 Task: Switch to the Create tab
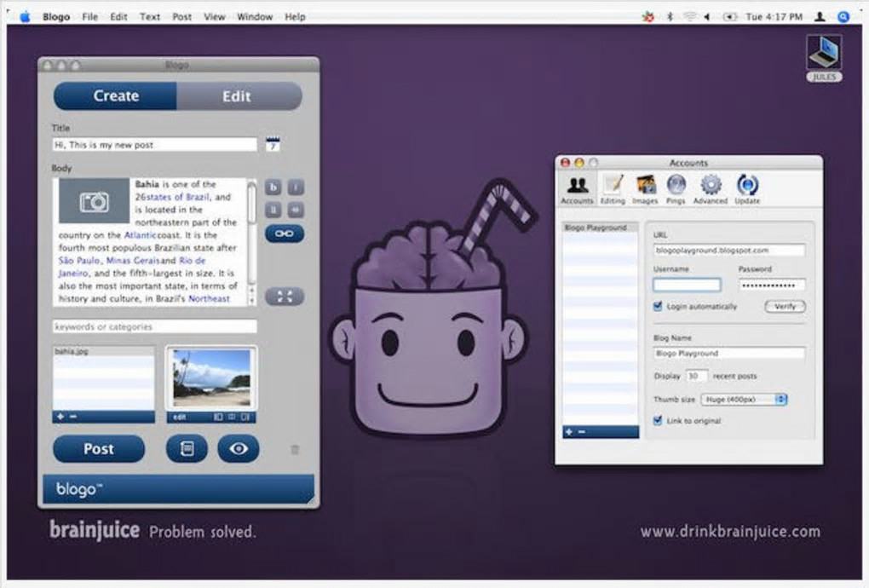point(115,96)
